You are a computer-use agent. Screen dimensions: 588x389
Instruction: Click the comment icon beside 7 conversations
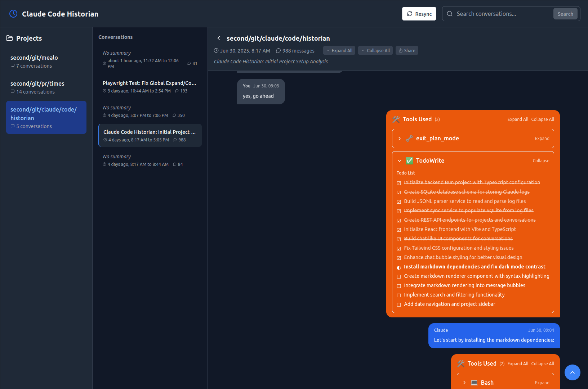tap(13, 66)
